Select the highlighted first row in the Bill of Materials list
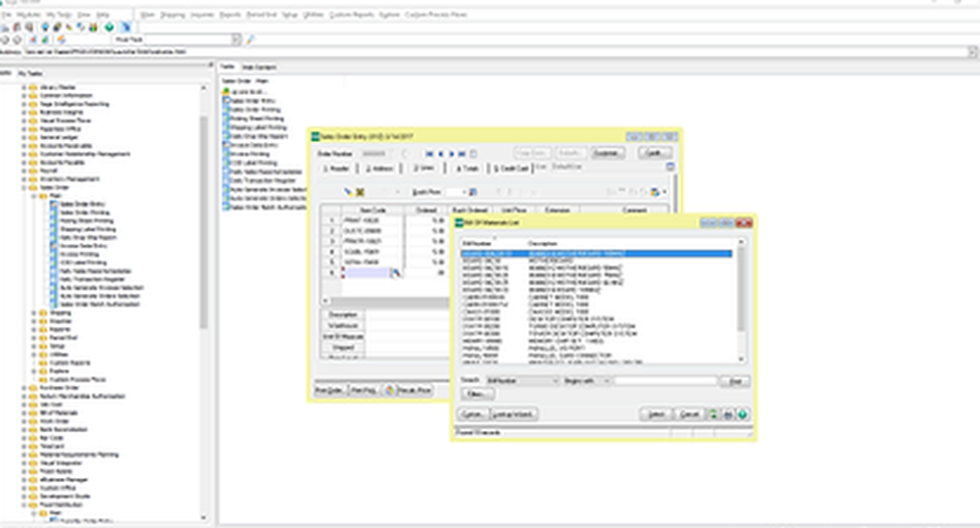Image resolution: width=980 pixels, height=528 pixels. coord(596,254)
